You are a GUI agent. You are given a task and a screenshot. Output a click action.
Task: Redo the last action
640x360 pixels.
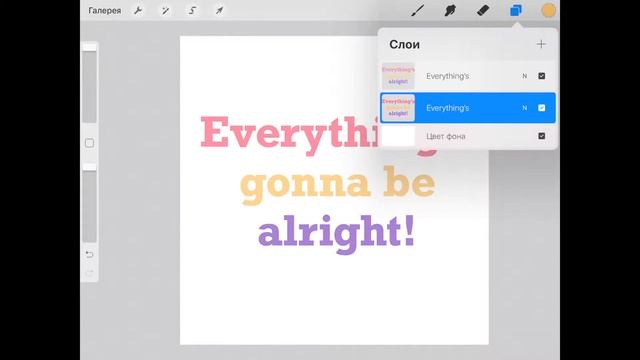pyautogui.click(x=89, y=273)
